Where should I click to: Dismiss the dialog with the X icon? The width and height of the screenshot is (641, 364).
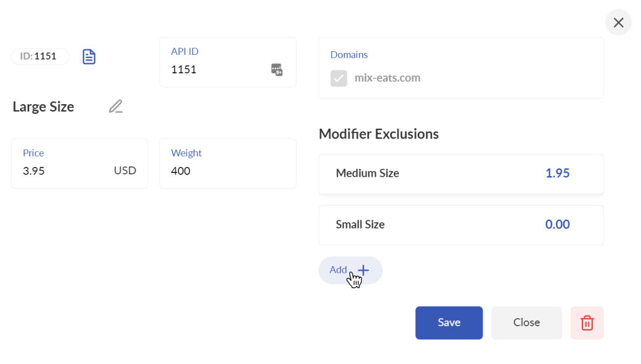coord(619,22)
